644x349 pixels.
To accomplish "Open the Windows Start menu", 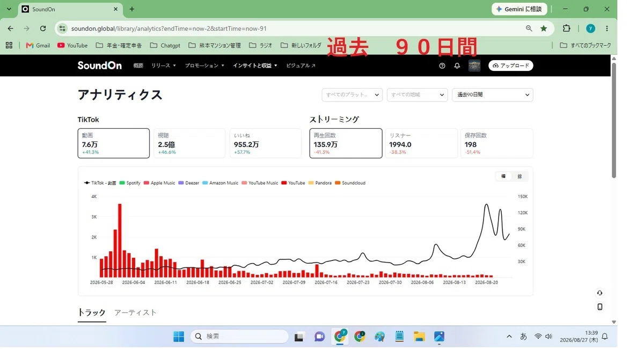I will pyautogui.click(x=179, y=337).
